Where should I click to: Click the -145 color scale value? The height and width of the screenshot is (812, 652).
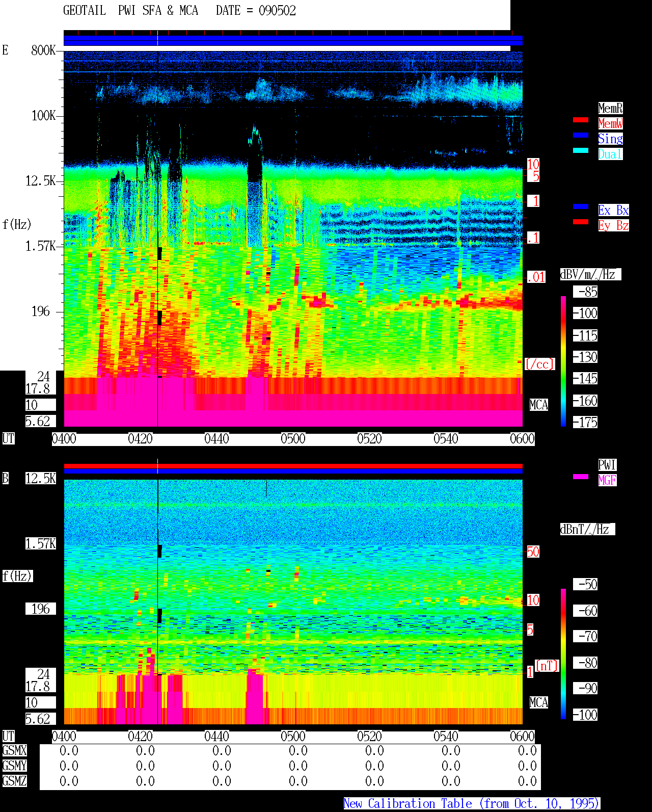tap(586, 378)
